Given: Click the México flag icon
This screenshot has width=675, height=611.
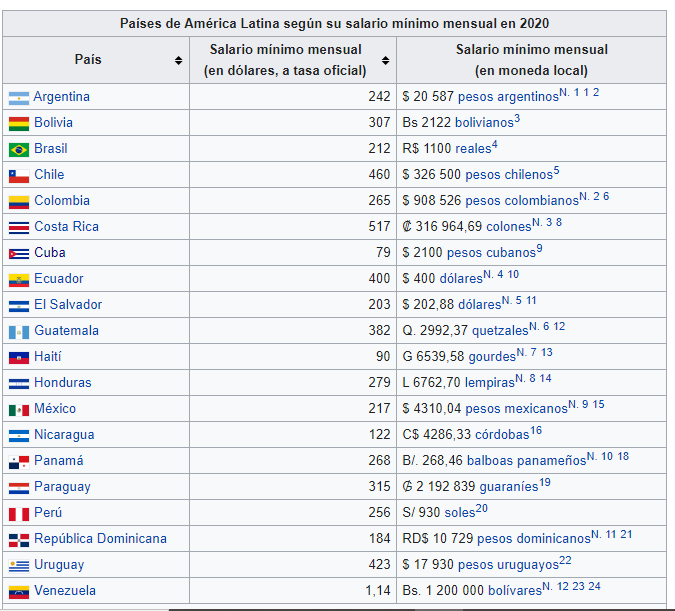Looking at the screenshot, I should pos(19,410).
